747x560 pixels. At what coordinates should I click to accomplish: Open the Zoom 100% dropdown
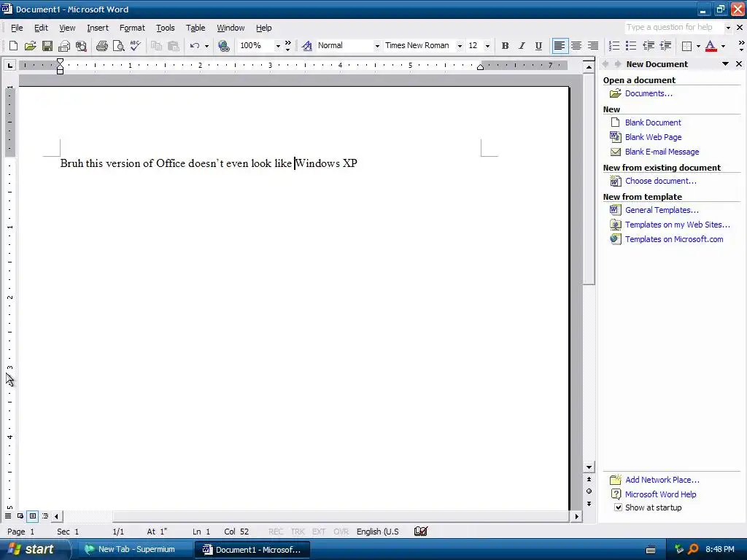coord(278,46)
